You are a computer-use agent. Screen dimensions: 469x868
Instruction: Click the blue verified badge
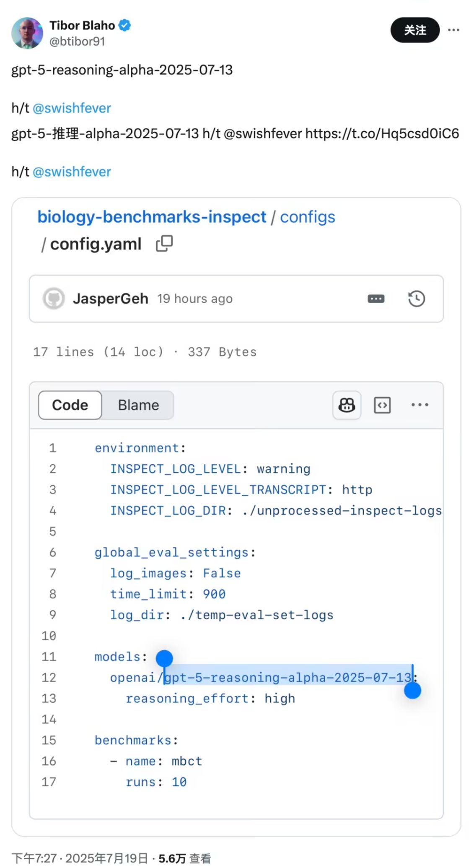pyautogui.click(x=125, y=26)
